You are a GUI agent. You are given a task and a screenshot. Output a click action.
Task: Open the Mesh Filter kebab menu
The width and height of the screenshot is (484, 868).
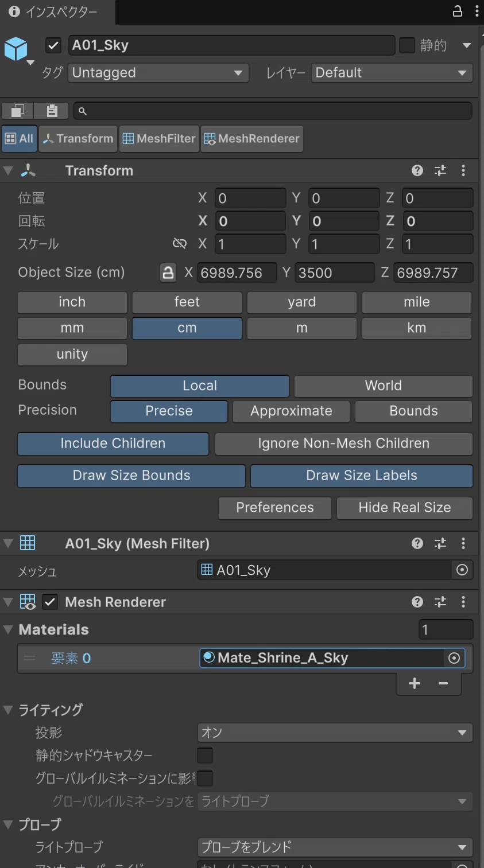pos(463,543)
